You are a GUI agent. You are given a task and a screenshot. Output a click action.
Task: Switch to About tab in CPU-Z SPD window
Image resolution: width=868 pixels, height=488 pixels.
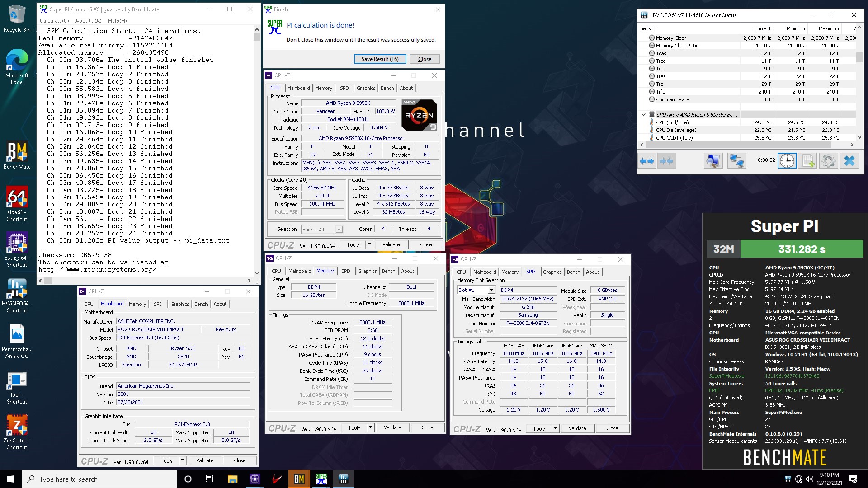pyautogui.click(x=592, y=272)
